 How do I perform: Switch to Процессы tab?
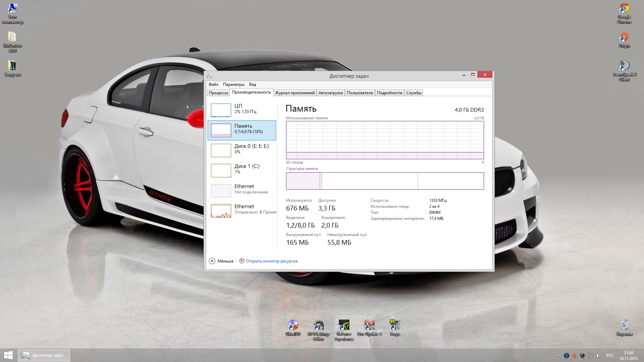218,93
